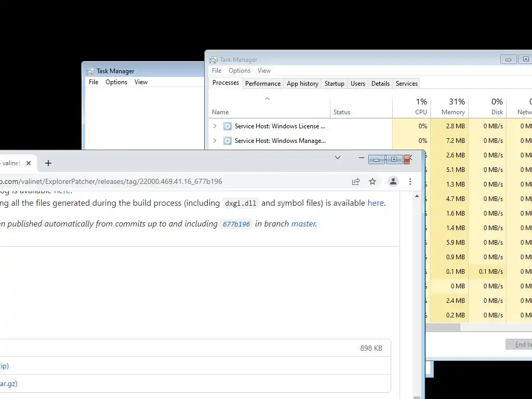Sort by CPU usage column

(411, 107)
